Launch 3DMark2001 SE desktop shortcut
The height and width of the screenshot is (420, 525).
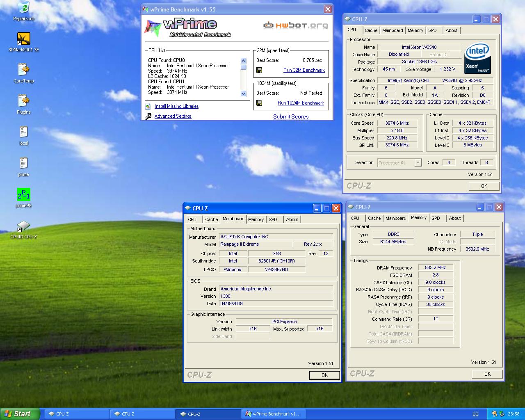(x=23, y=42)
